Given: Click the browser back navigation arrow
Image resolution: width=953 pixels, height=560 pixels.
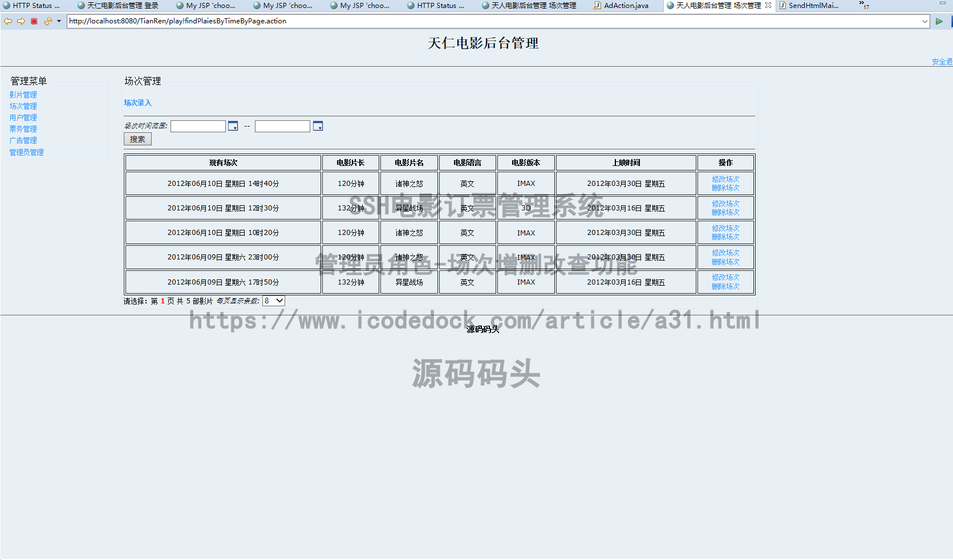Looking at the screenshot, I should tap(7, 21).
